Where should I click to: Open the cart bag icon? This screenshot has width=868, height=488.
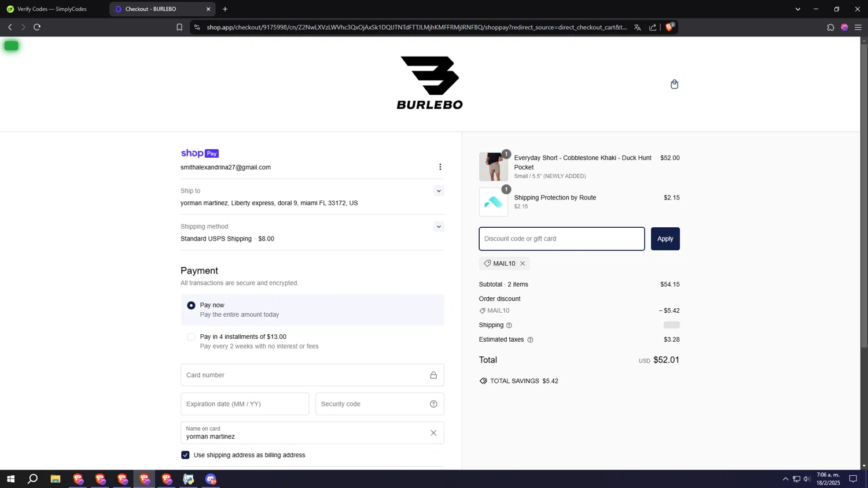click(x=674, y=84)
